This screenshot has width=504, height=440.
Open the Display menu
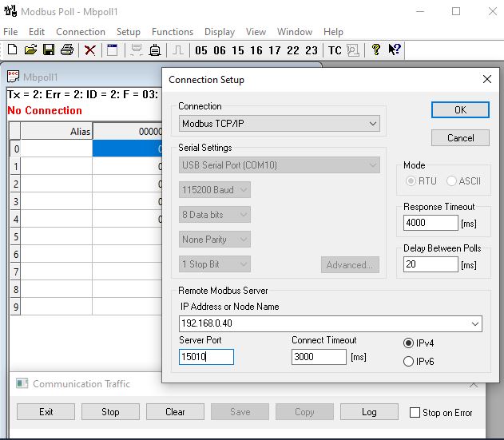[220, 32]
